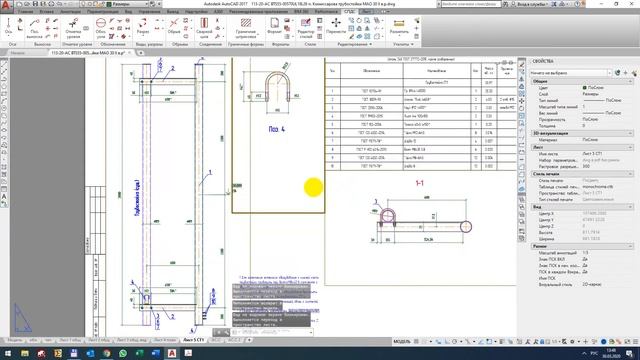Click the move tool in right vertical toolbar
640x360 pixels.
(x=522, y=101)
